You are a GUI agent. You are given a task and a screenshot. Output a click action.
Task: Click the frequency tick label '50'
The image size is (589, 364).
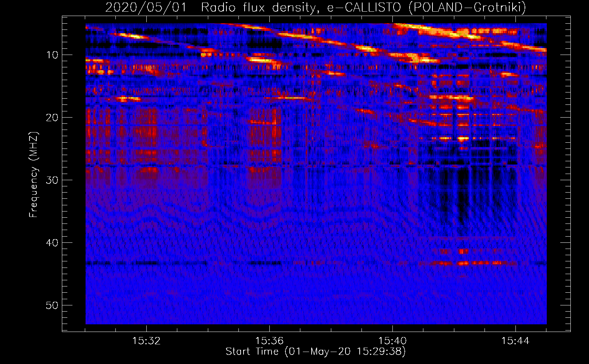click(x=52, y=305)
